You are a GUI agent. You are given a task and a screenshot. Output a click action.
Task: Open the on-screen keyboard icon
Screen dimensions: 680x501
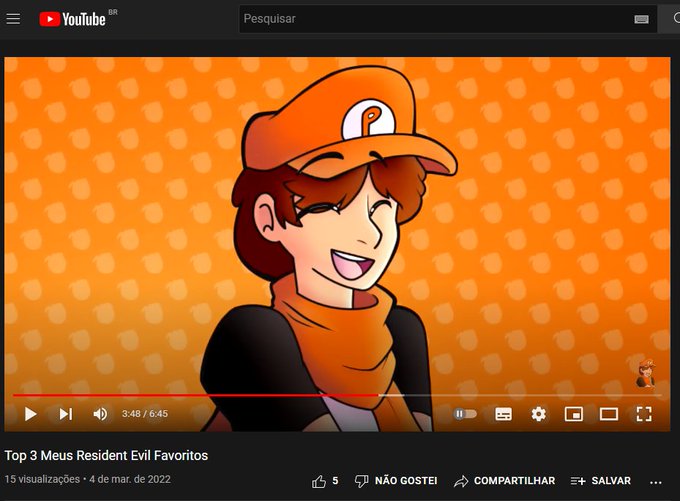pos(641,19)
